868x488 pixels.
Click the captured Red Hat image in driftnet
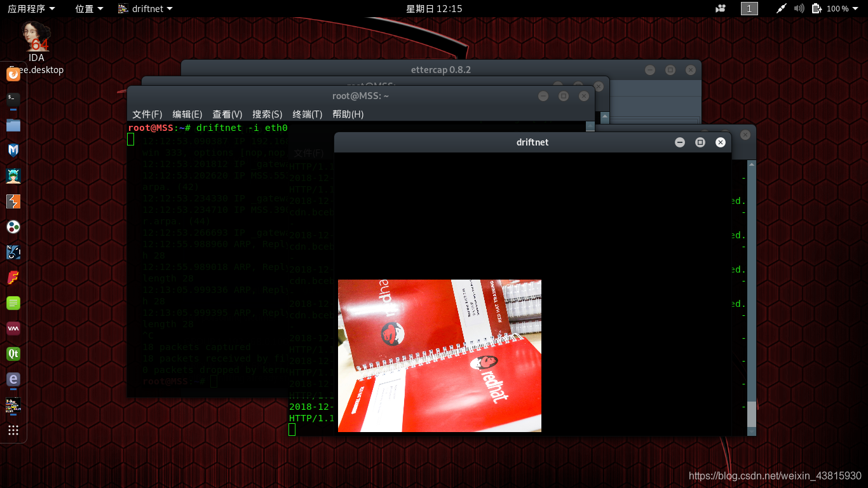click(x=440, y=356)
